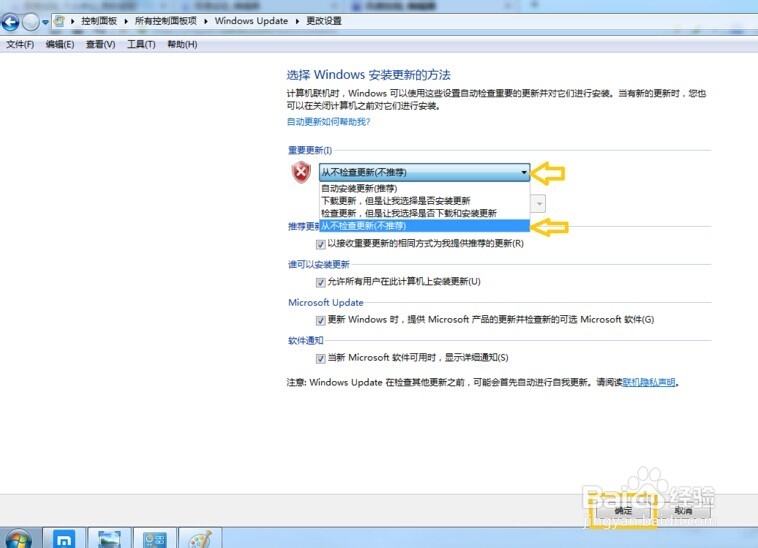Image resolution: width=758 pixels, height=548 pixels.
Task: Click the grayed forward navigation arrow
Action: point(31,22)
